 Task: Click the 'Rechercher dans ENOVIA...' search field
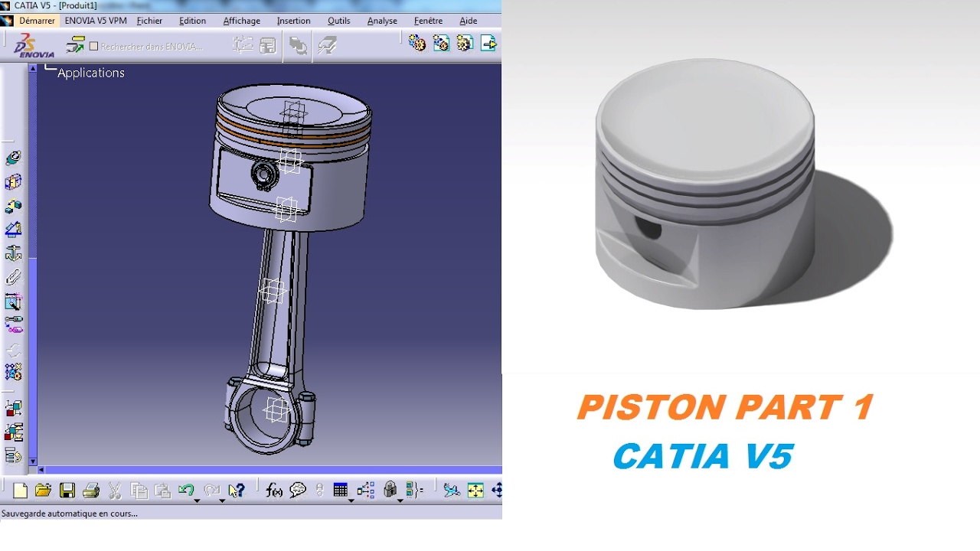[152, 46]
